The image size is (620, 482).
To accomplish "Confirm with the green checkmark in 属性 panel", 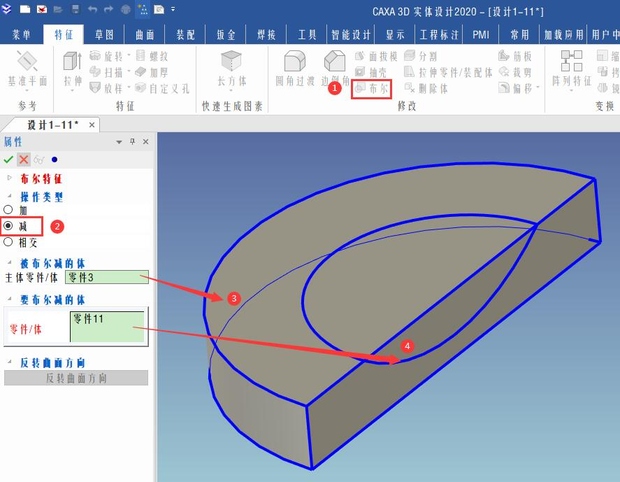I will [x=8, y=159].
